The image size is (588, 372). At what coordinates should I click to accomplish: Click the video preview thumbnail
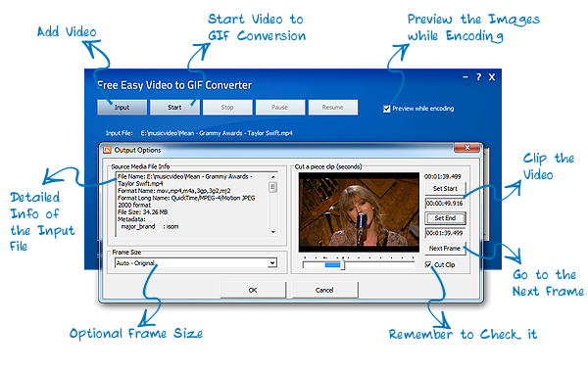pyautogui.click(x=359, y=212)
